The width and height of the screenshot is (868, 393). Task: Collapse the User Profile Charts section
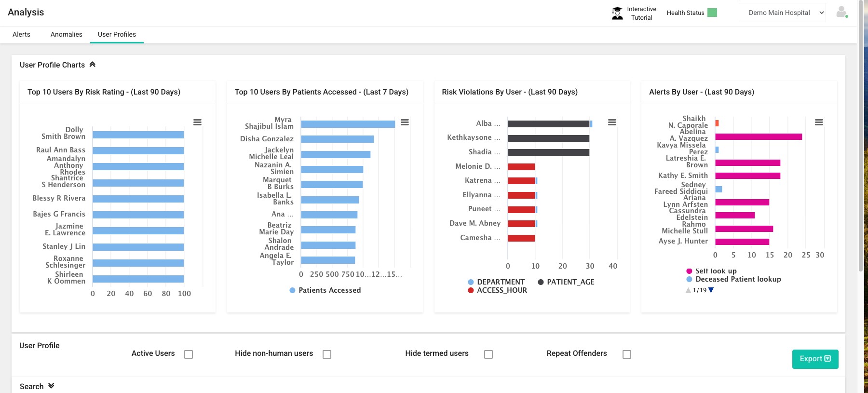(93, 65)
